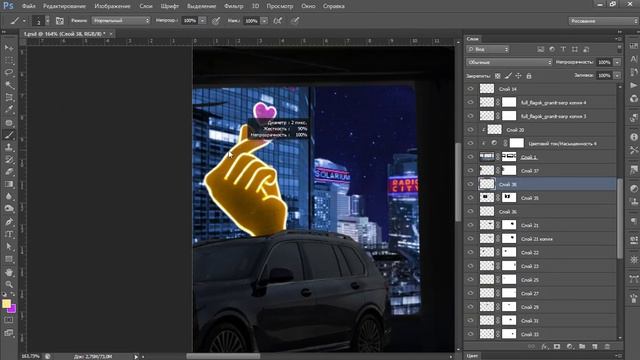Click layer mask thumbnail of Слой 21
640x360 pixels.
pos(509,225)
